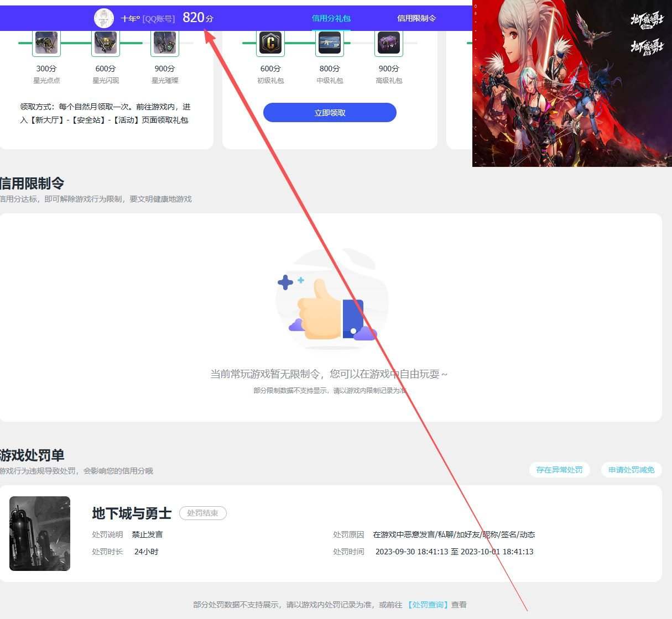Select the 600分 初级礼包 gift icon

point(270,43)
